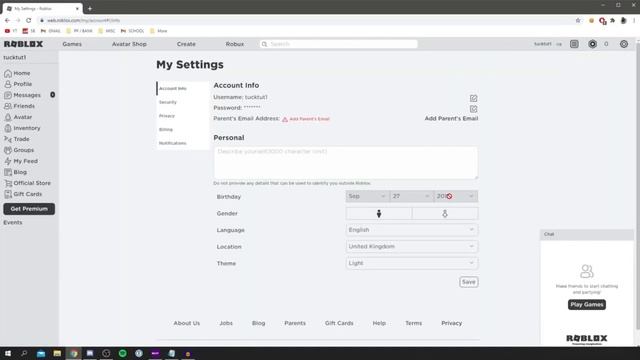The height and width of the screenshot is (360, 640).
Task: Edit password with pencil icon
Action: (x=473, y=109)
